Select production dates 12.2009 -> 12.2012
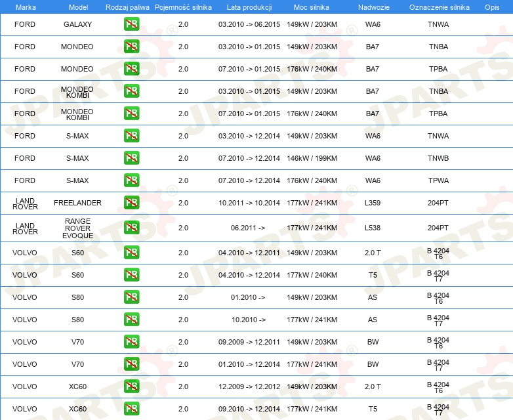513x420 pixels. click(x=249, y=387)
